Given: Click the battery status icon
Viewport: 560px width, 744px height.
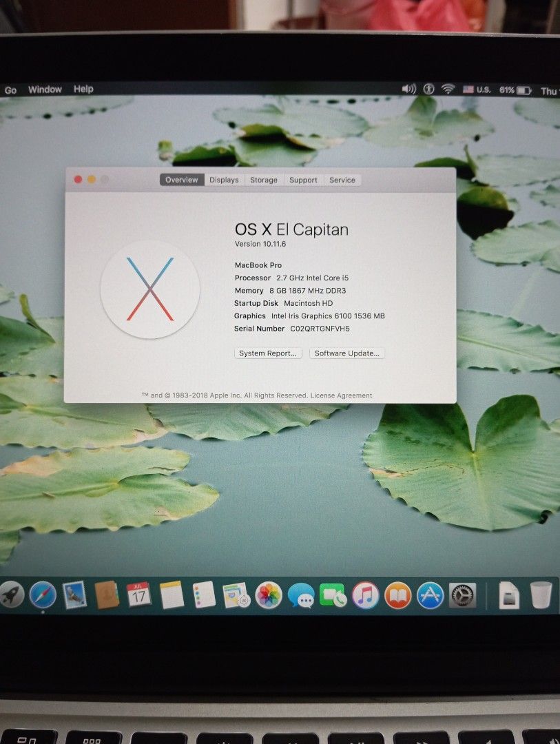Looking at the screenshot, I should (x=524, y=90).
